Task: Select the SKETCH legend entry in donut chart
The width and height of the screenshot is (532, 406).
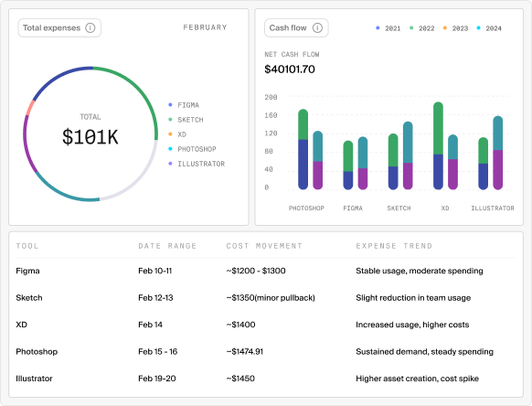Action: pyautogui.click(x=186, y=120)
